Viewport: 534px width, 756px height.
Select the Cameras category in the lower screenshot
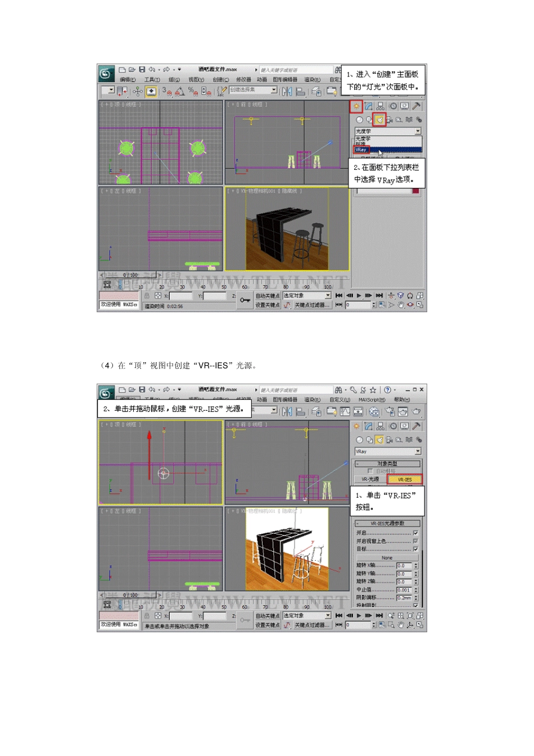[389, 440]
